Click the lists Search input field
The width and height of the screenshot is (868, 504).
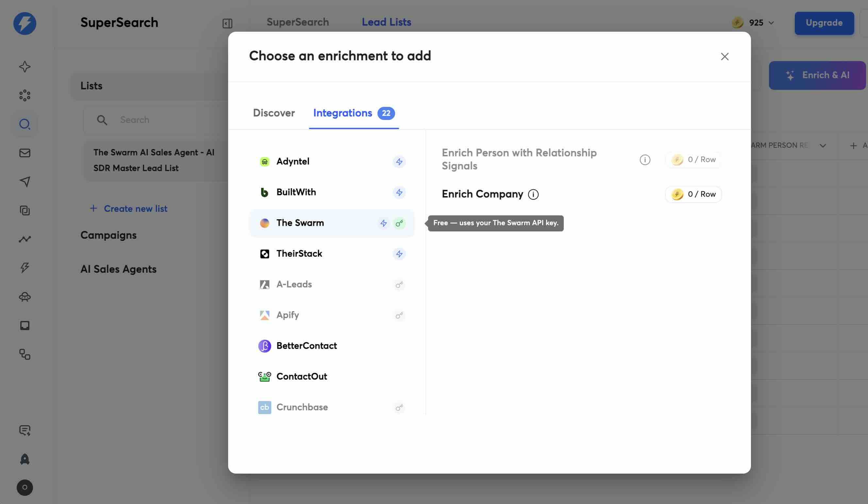click(x=156, y=120)
